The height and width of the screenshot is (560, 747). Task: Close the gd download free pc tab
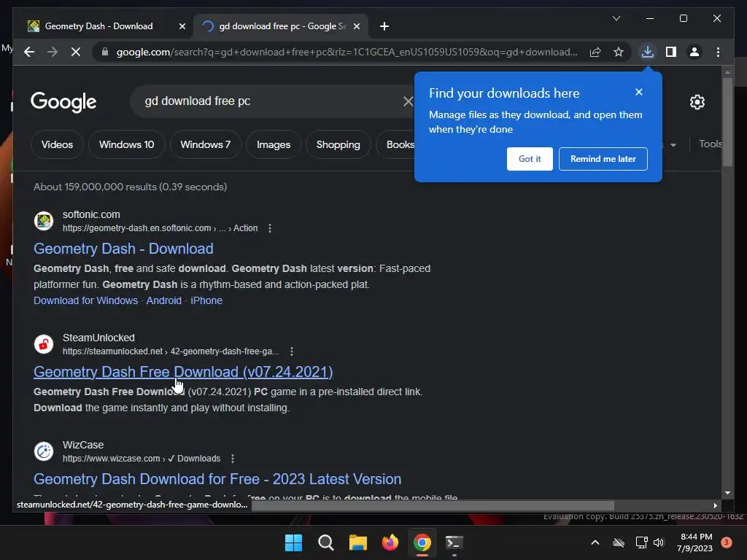tap(356, 26)
